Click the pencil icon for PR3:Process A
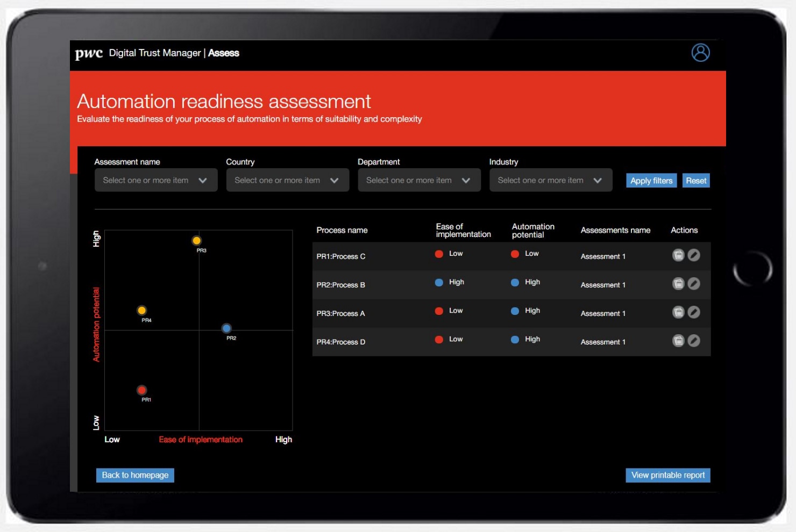 [694, 312]
